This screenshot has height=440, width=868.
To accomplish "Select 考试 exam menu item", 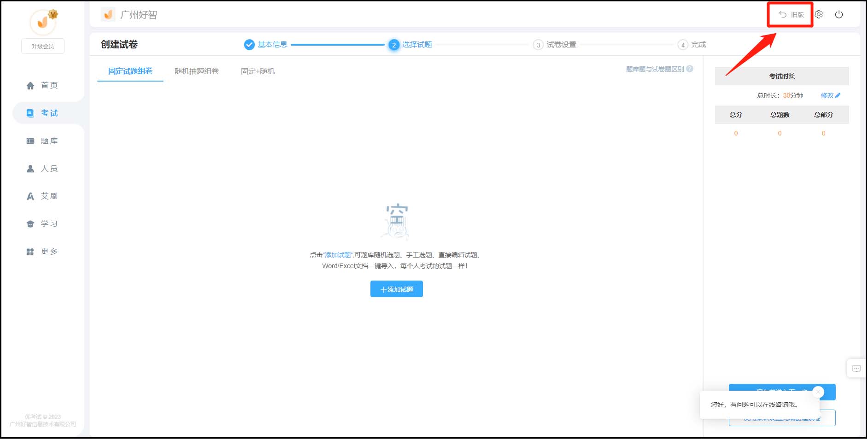I will 43,113.
